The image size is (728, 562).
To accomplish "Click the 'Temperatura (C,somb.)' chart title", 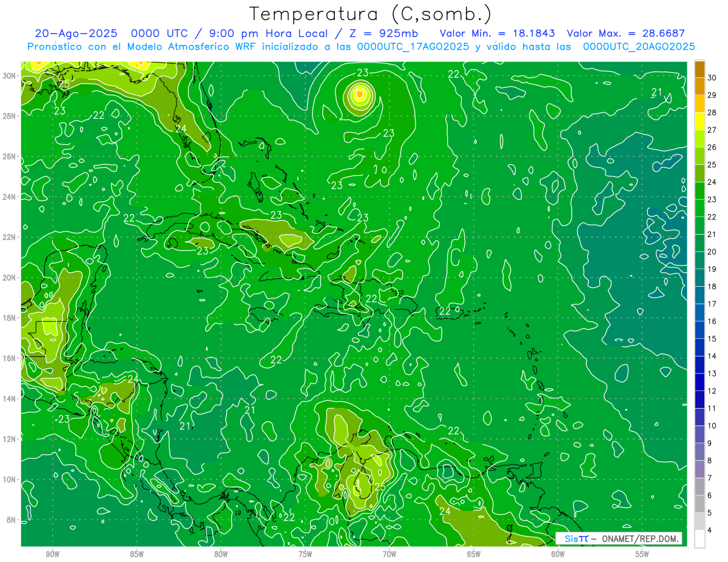I will (x=371, y=14).
